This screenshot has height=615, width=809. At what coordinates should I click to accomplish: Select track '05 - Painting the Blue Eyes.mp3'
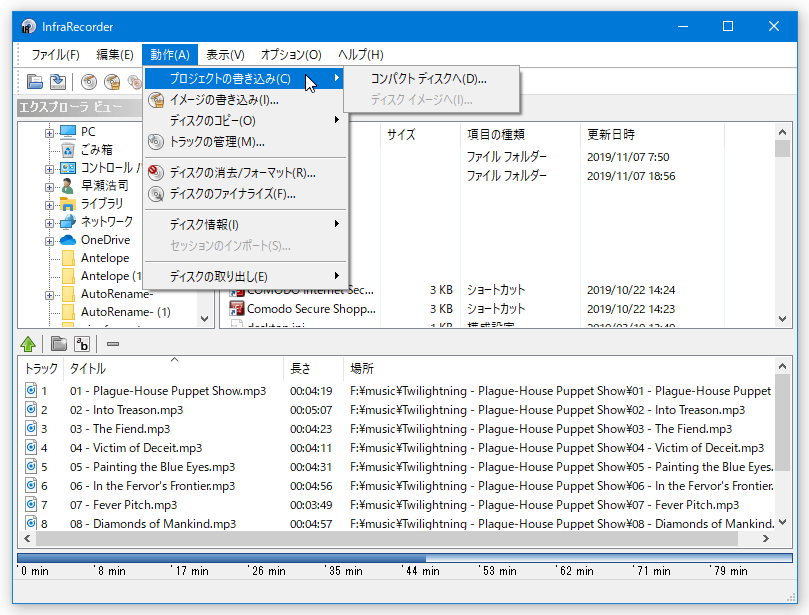(x=152, y=467)
